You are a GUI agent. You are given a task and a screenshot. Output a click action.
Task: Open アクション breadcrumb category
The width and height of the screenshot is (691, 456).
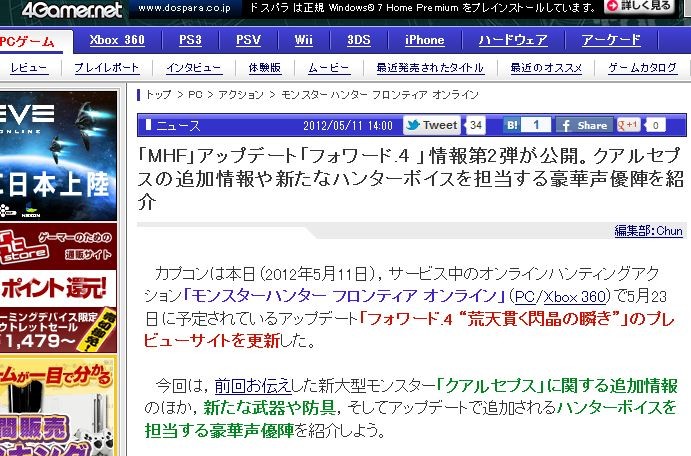241,95
